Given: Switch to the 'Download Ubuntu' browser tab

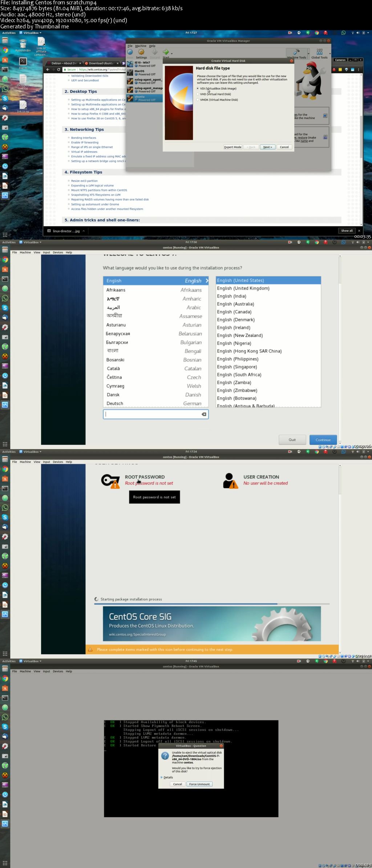Looking at the screenshot, I should 101,63.
